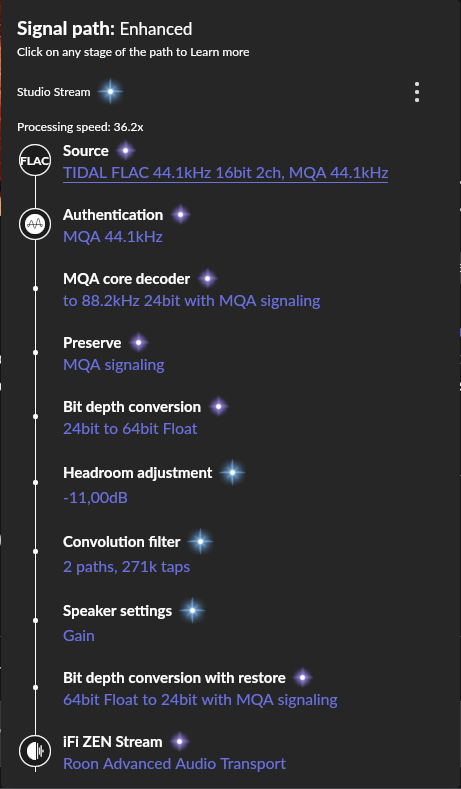Click the star next to Speaker settings
This screenshot has width=461, height=789.
click(x=192, y=611)
